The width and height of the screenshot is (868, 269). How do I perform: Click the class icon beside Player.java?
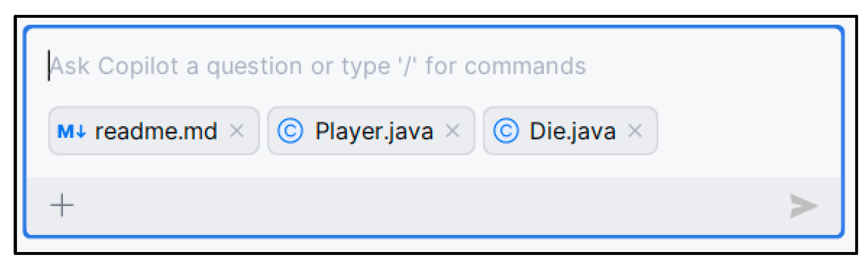(290, 131)
